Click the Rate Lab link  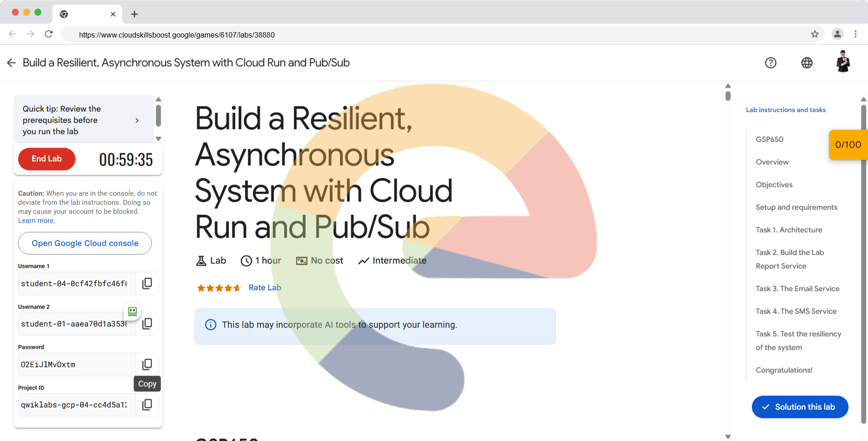coord(264,288)
